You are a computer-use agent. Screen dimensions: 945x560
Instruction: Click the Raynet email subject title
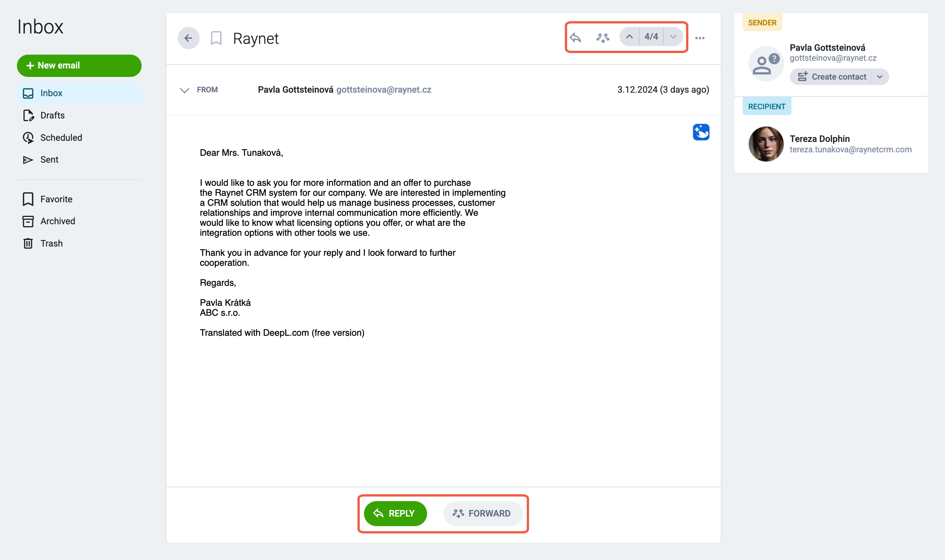pyautogui.click(x=256, y=38)
